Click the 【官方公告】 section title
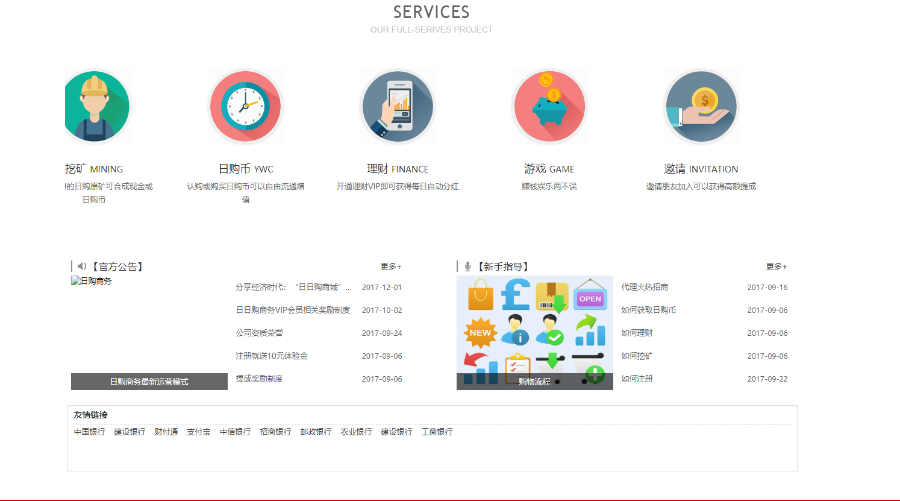The height and width of the screenshot is (501, 900). 118,266
